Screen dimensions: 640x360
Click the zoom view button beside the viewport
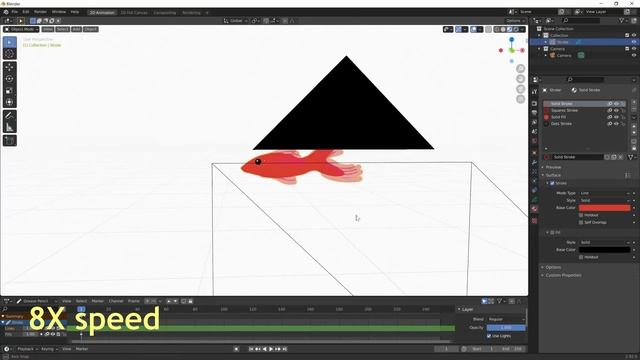(520, 69)
